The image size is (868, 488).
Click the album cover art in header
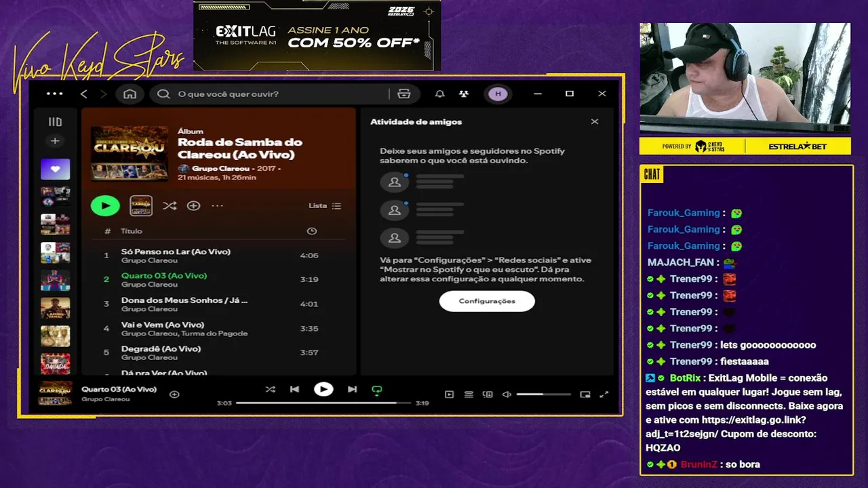pos(130,153)
